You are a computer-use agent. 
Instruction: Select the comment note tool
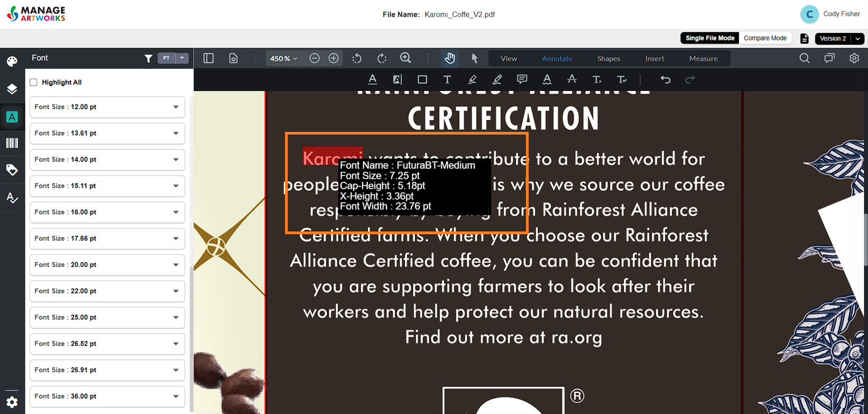click(x=522, y=80)
